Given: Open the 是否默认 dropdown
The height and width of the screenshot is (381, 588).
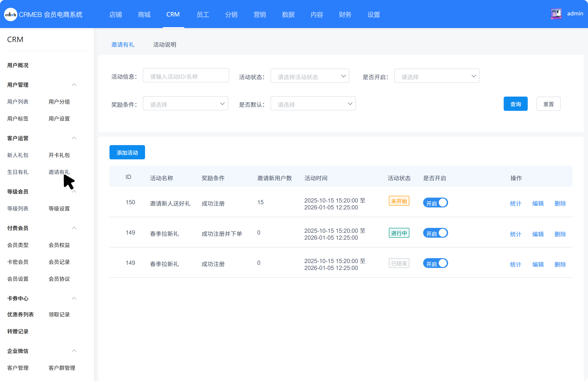Looking at the screenshot, I should 313,104.
